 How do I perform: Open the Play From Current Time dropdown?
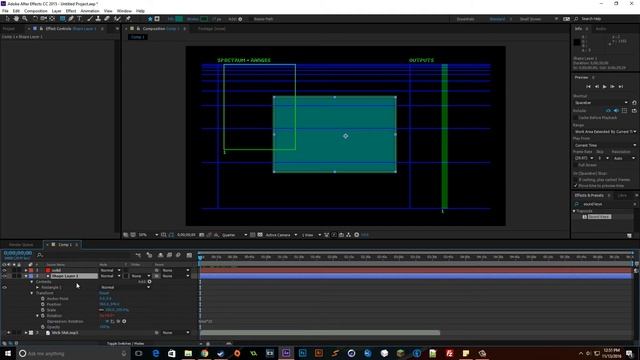[x=604, y=145]
